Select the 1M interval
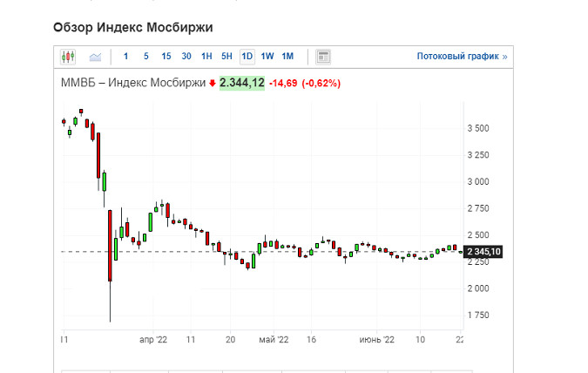 (287, 57)
